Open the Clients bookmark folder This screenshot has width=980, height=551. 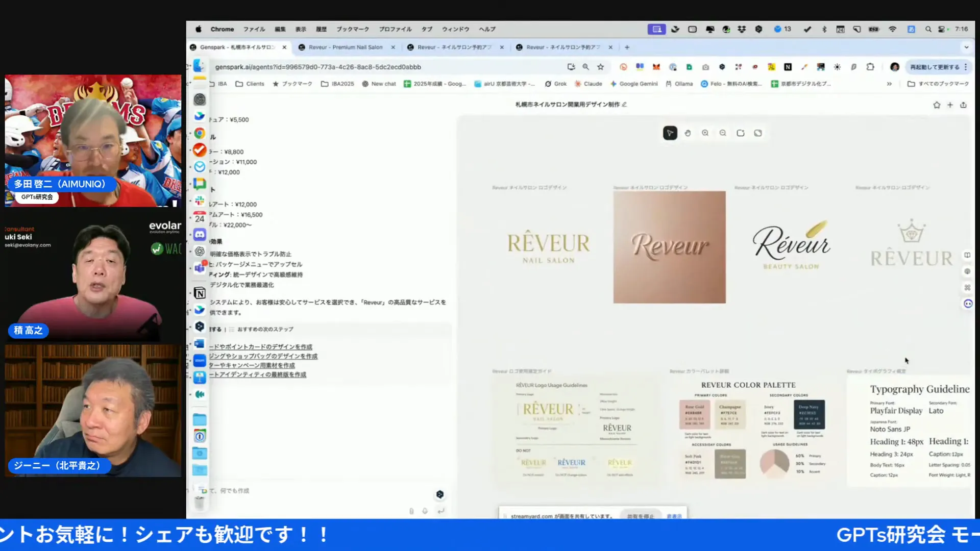250,84
